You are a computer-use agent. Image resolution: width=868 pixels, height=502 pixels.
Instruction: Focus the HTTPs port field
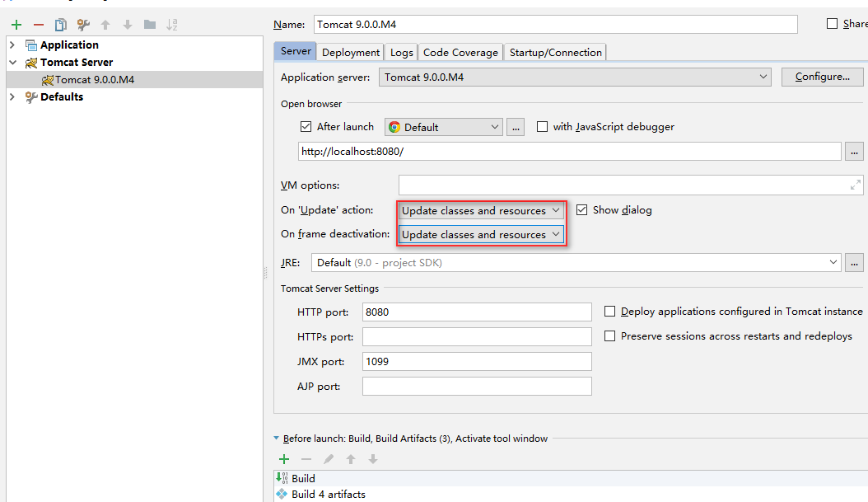(x=477, y=336)
